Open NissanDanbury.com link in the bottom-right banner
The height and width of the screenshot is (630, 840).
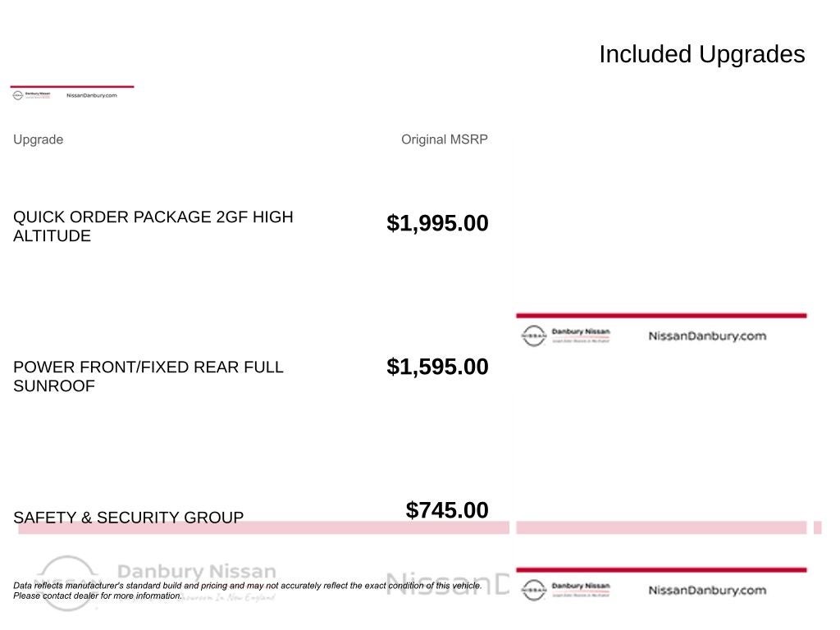(706, 591)
